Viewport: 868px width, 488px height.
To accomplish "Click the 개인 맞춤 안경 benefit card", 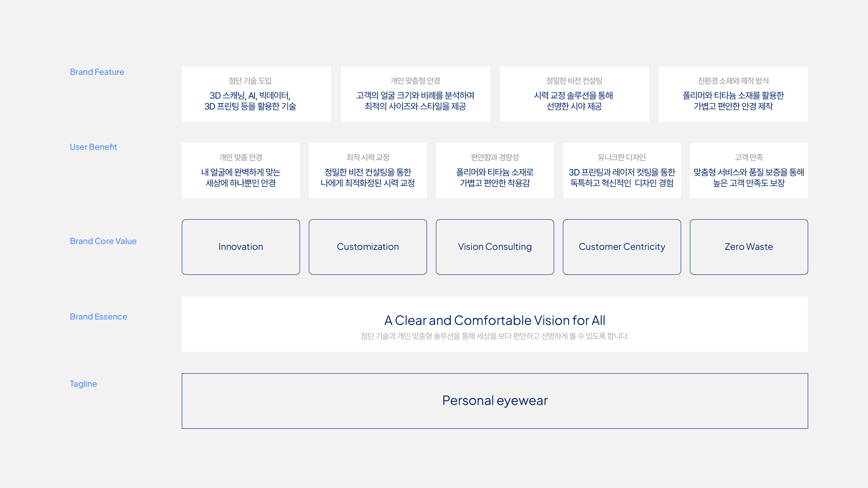I will click(x=241, y=170).
